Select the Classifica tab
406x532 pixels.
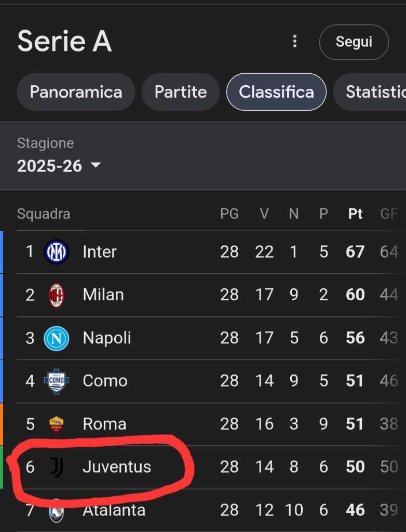tap(276, 92)
